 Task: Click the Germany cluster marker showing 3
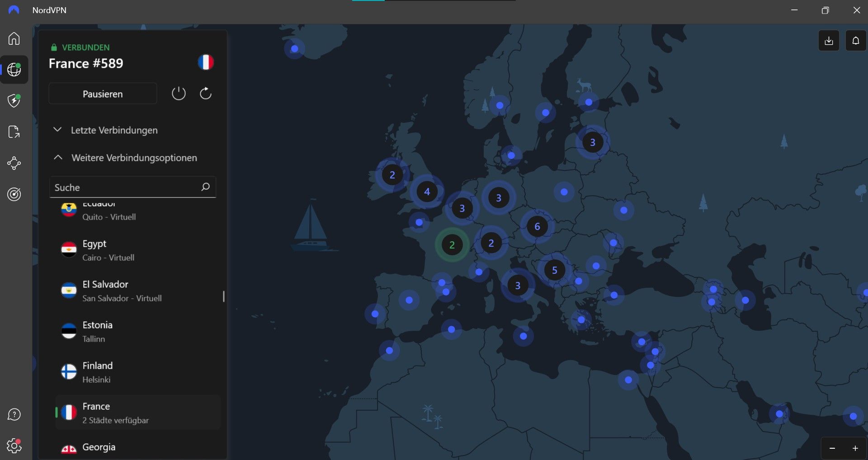(x=498, y=198)
